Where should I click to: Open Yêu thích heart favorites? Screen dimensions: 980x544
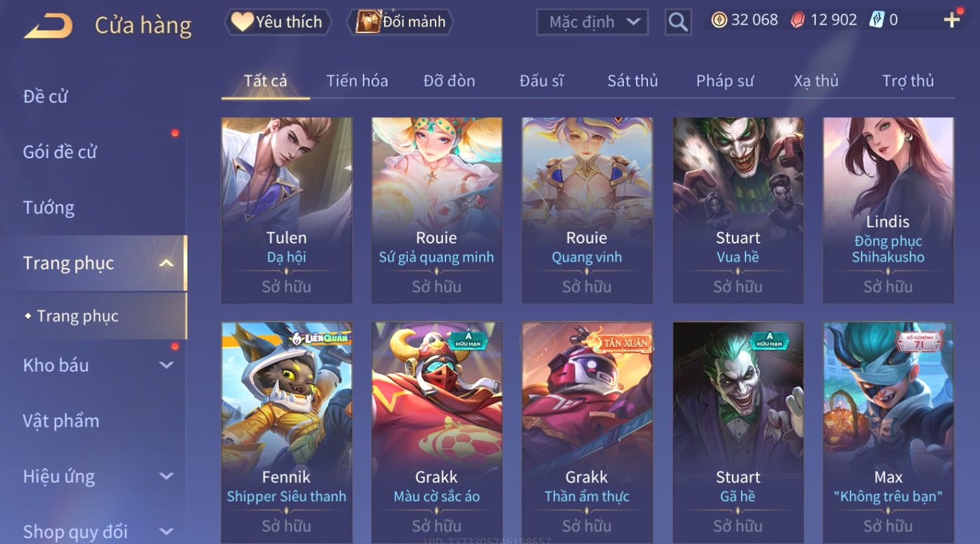tap(278, 22)
